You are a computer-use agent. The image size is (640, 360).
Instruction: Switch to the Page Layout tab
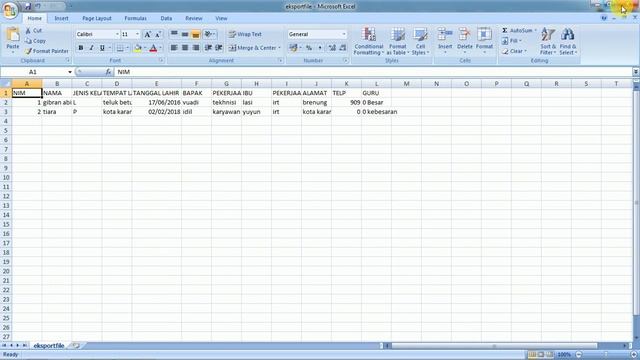[97, 18]
